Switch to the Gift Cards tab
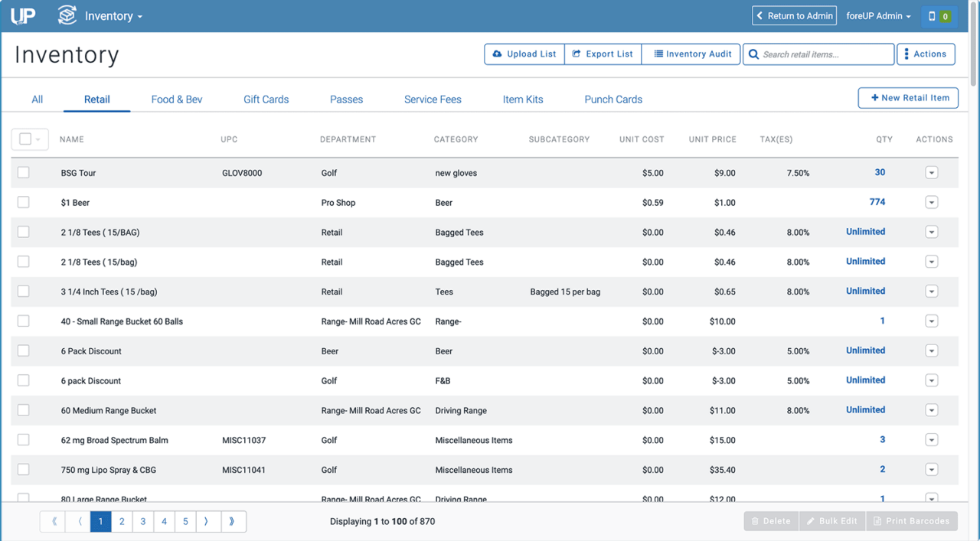This screenshot has width=980, height=541. click(x=266, y=99)
